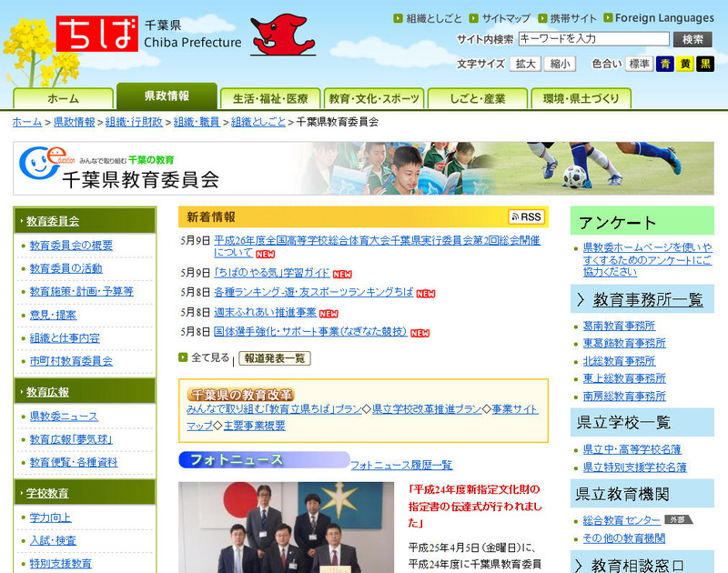
Task: Click the 外部 badge beside 総合教育センター
Action: 675,519
